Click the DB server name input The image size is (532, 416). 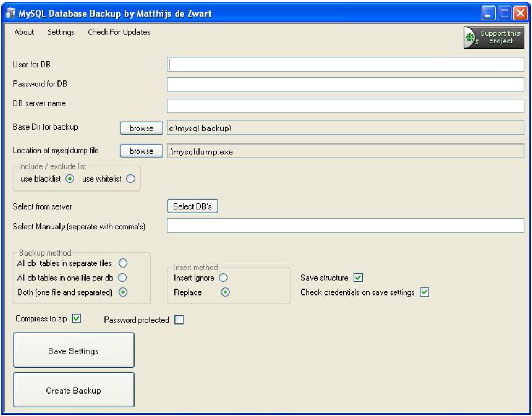coord(346,106)
